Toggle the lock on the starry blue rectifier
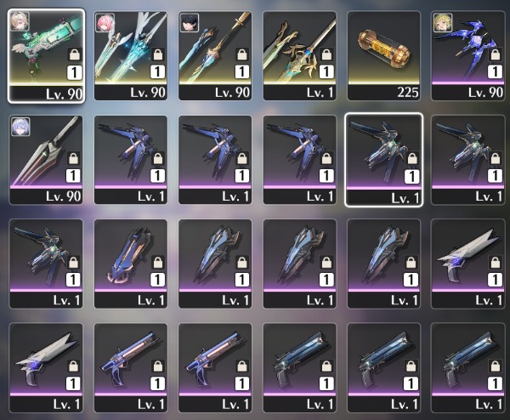Viewport: 510px width, 420px height. [495, 54]
